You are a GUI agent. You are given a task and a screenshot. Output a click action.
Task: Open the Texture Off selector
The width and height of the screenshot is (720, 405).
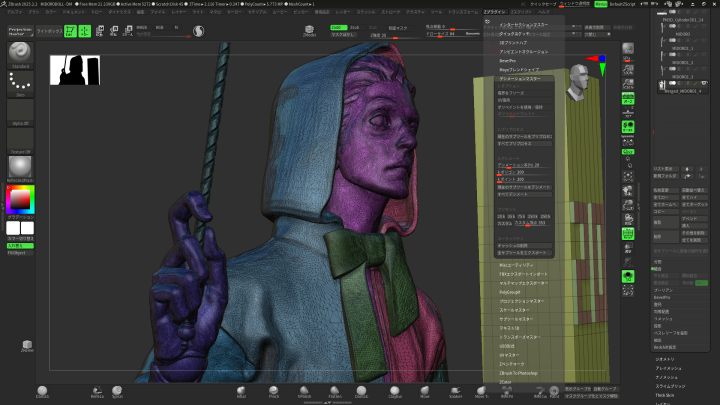tap(20, 139)
